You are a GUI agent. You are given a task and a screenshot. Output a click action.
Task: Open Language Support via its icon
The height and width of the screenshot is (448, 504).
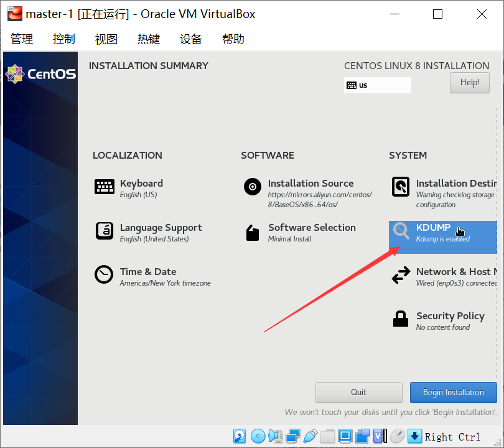click(x=105, y=231)
